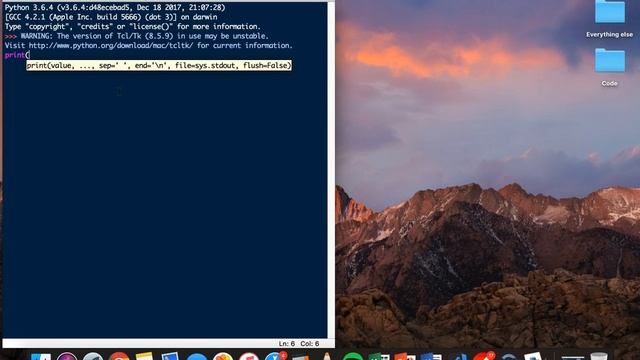Open the yellow Notes dock icon
640x360 pixels.
pyautogui.click(x=144, y=356)
